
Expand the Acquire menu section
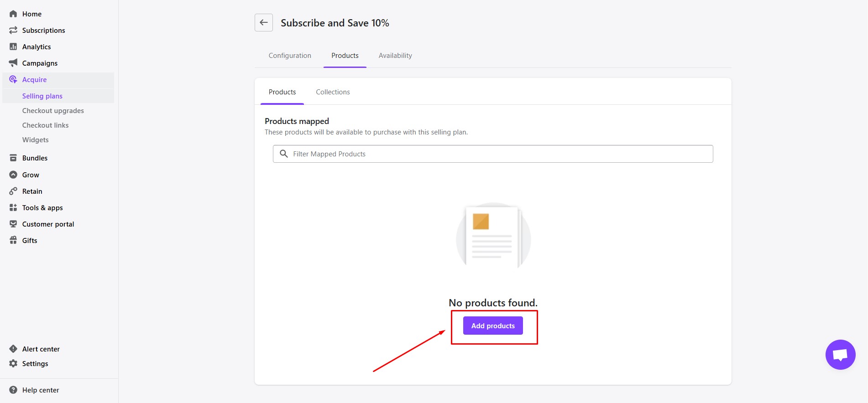[x=35, y=80]
